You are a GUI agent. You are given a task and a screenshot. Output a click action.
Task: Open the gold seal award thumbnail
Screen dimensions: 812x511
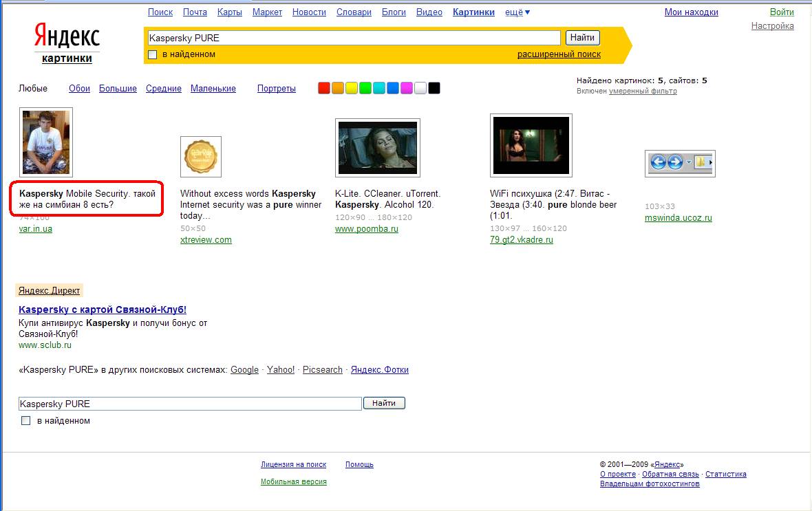tap(201, 157)
